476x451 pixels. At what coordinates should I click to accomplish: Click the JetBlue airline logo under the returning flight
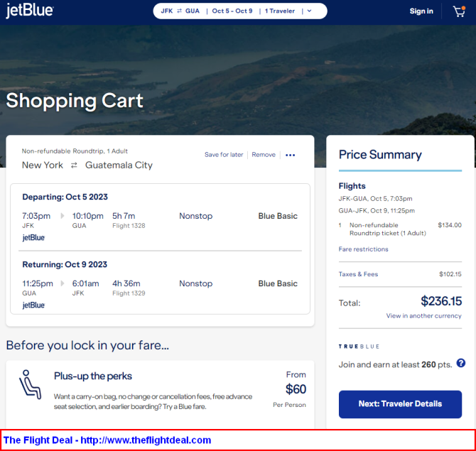pos(33,305)
